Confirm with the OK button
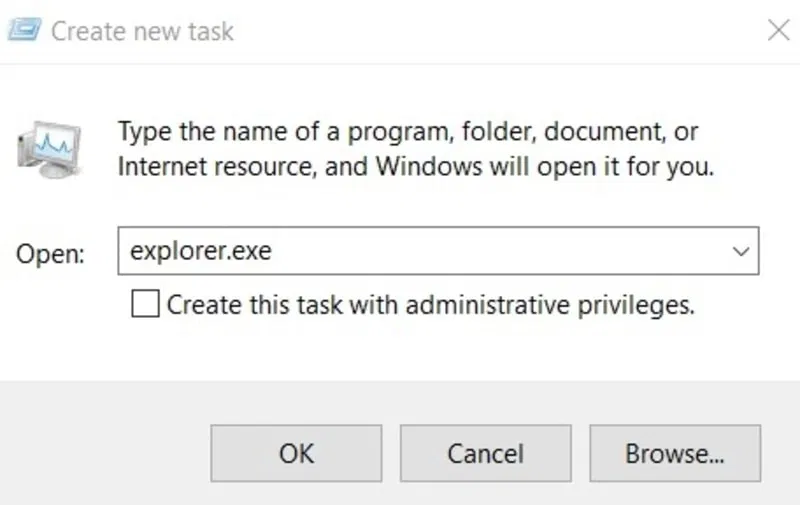This screenshot has width=800, height=505. pyautogui.click(x=296, y=453)
